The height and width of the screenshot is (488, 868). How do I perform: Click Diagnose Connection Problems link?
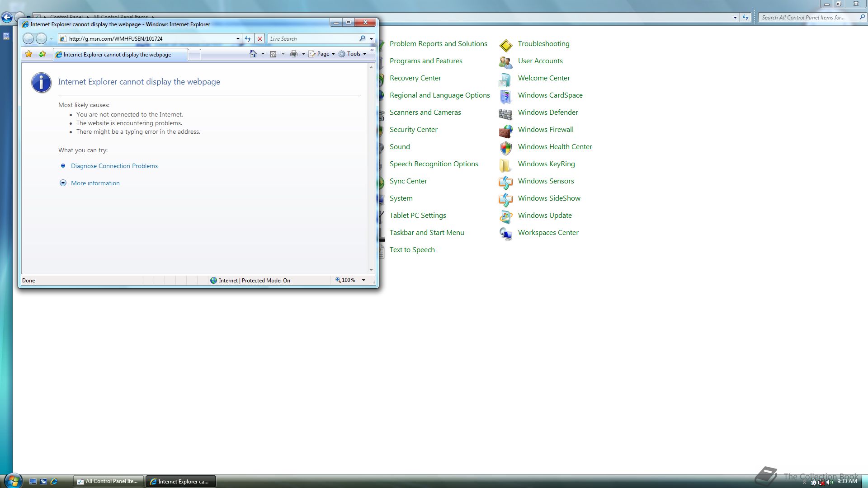tap(114, 166)
